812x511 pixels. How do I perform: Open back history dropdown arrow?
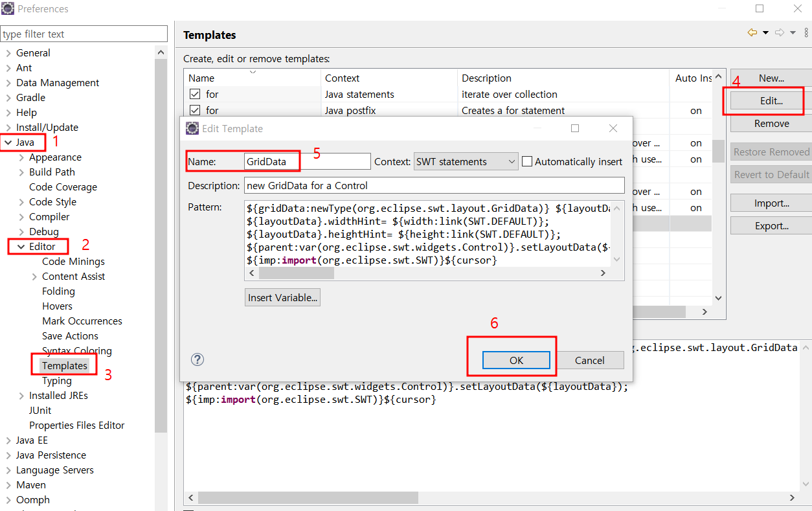(765, 32)
